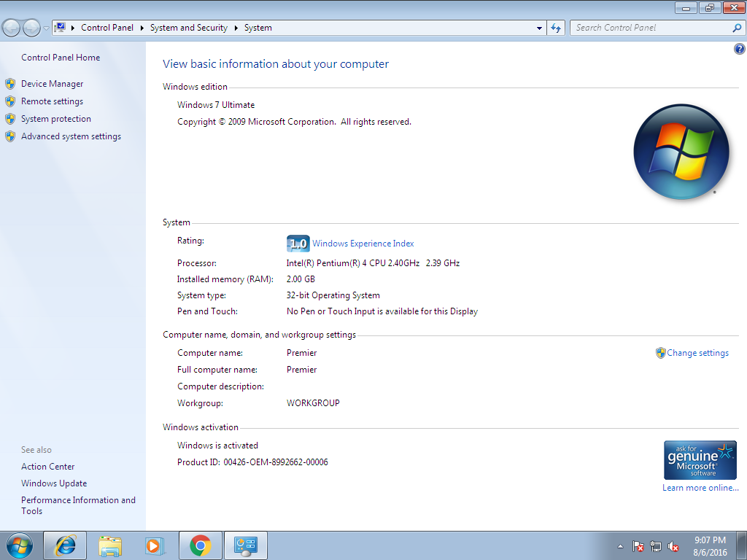The image size is (747, 560).
Task: Select Control Panel in the breadcrumb
Action: (107, 28)
